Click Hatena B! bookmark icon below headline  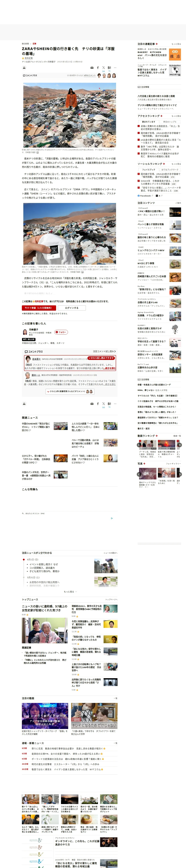tap(109, 68)
